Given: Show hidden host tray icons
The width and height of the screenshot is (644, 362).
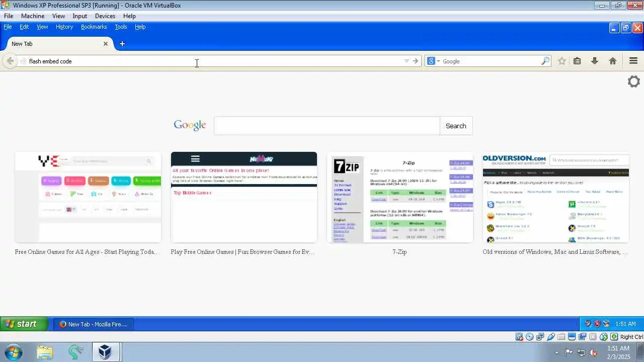Looking at the screenshot, I should pos(556,352).
